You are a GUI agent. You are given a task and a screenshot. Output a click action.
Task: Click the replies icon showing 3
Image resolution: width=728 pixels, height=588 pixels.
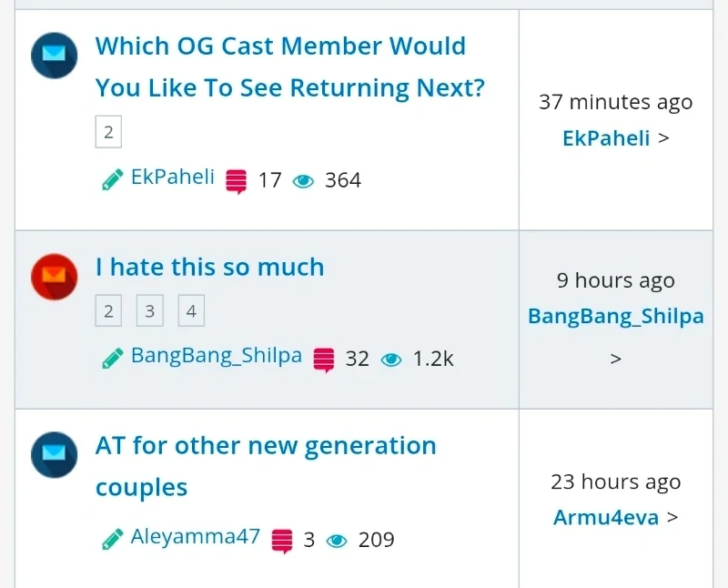[282, 541]
